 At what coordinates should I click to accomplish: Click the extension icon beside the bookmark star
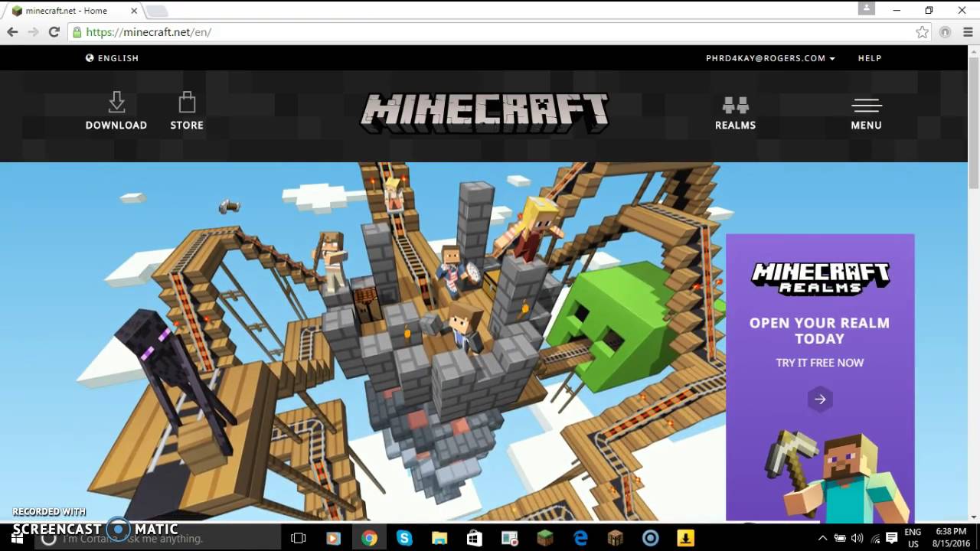945,32
